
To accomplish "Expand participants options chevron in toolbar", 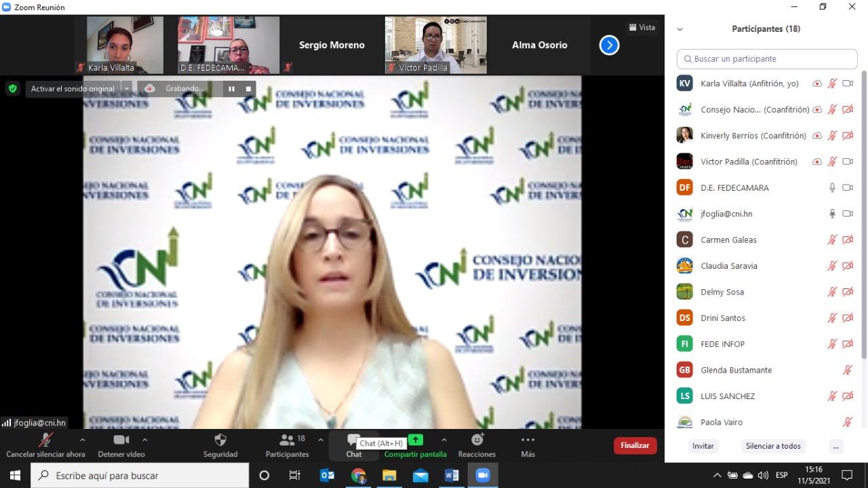I will coord(321,440).
